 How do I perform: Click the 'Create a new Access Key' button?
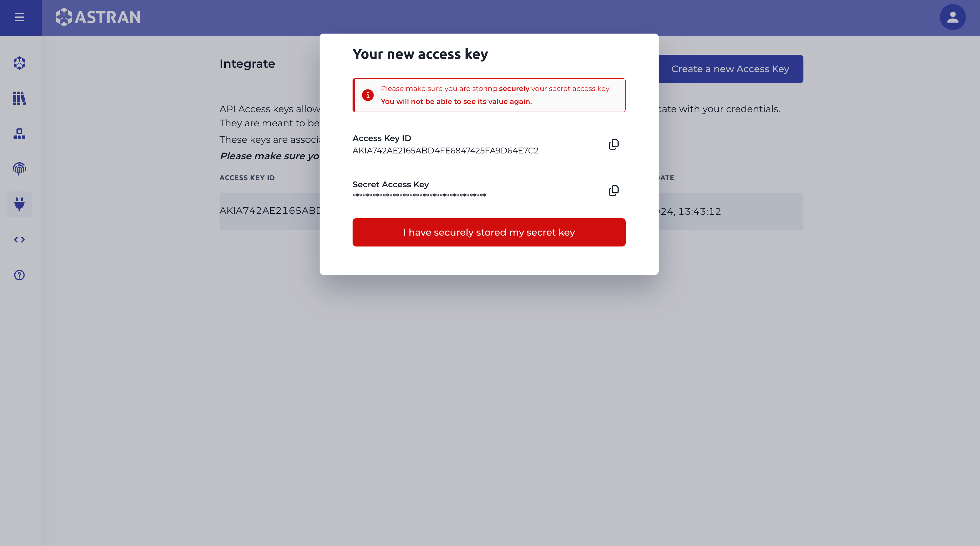(x=730, y=69)
